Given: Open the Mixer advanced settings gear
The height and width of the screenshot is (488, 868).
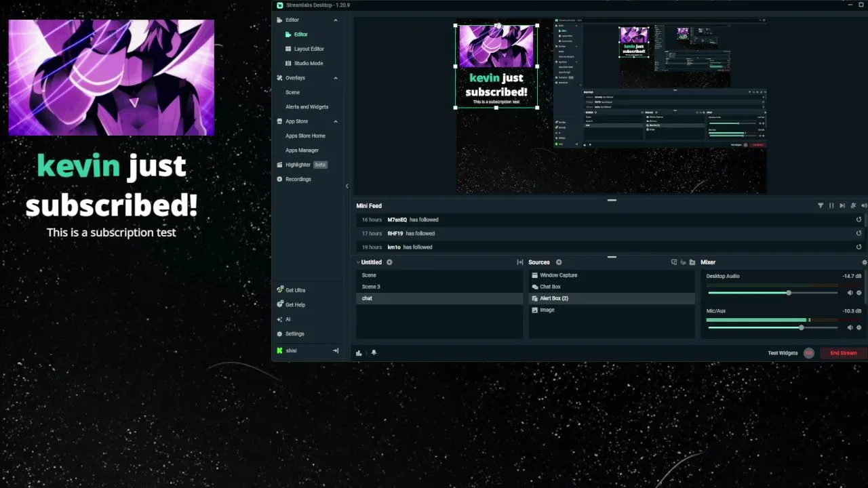Looking at the screenshot, I should 864,262.
